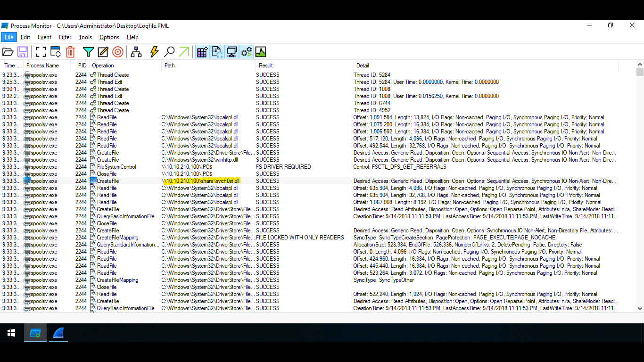Image resolution: width=644 pixels, height=362 pixels.
Task: Select the FS DRIVER REQUIRED result cell
Action: pyautogui.click(x=283, y=167)
